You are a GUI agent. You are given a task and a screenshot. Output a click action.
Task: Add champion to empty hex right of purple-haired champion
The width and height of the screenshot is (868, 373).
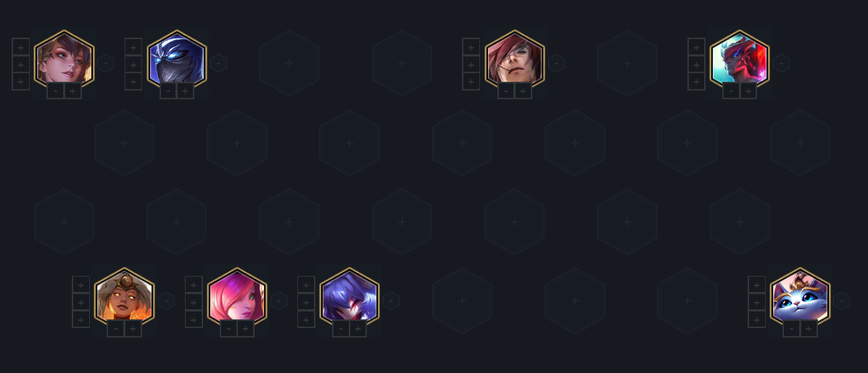(462, 301)
